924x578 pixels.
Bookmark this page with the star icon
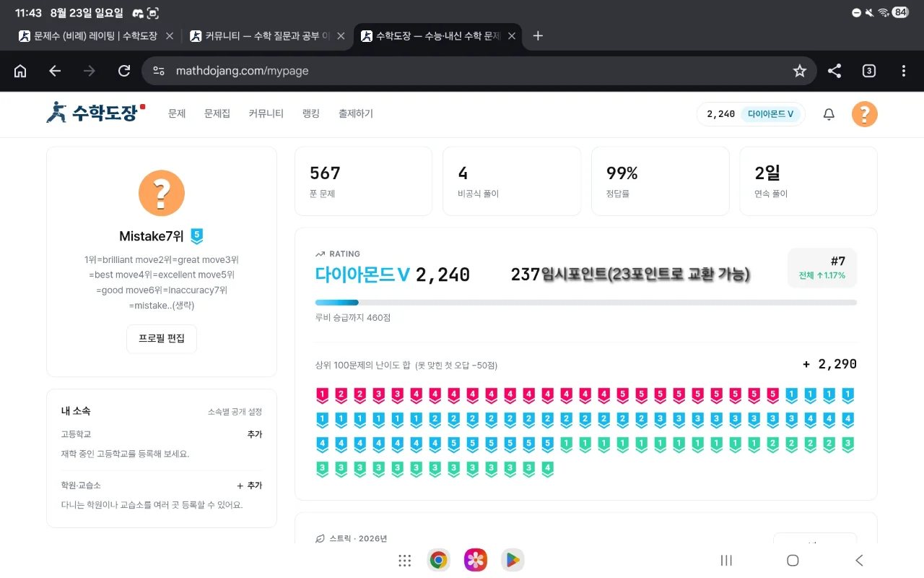coord(799,71)
